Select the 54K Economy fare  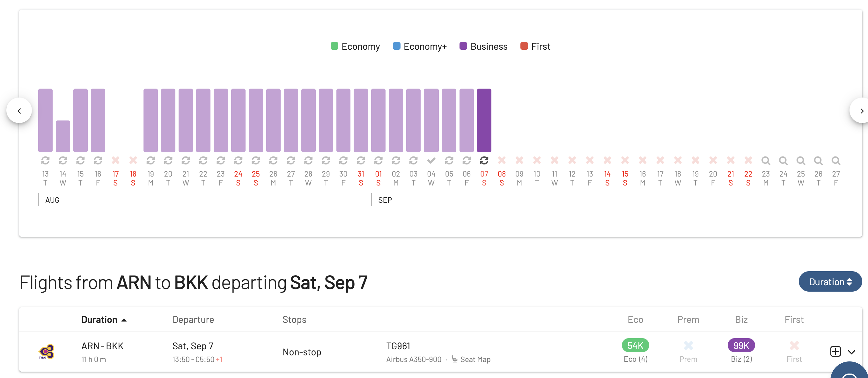click(x=635, y=345)
